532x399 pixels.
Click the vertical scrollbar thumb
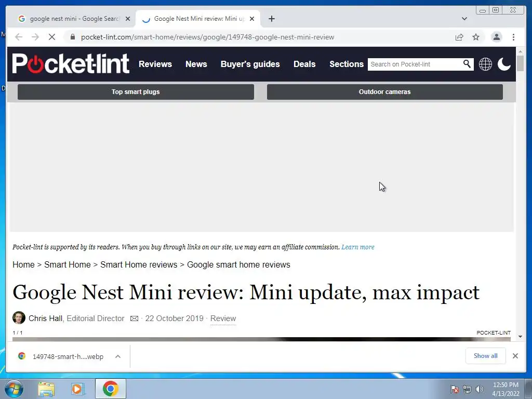(x=520, y=63)
